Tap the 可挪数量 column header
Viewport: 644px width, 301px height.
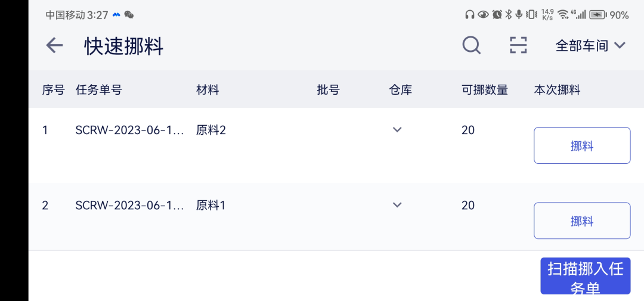pyautogui.click(x=484, y=90)
